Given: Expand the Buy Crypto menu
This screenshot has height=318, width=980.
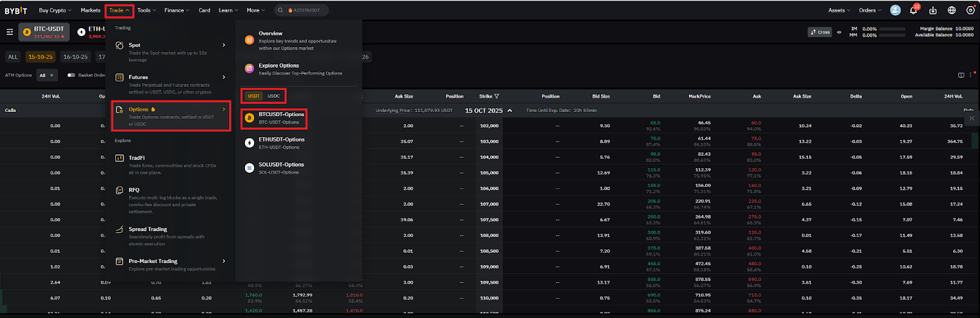Looking at the screenshot, I should point(55,10).
